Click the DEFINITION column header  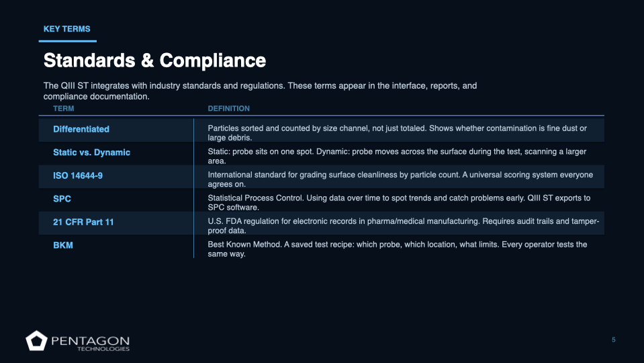coord(228,108)
